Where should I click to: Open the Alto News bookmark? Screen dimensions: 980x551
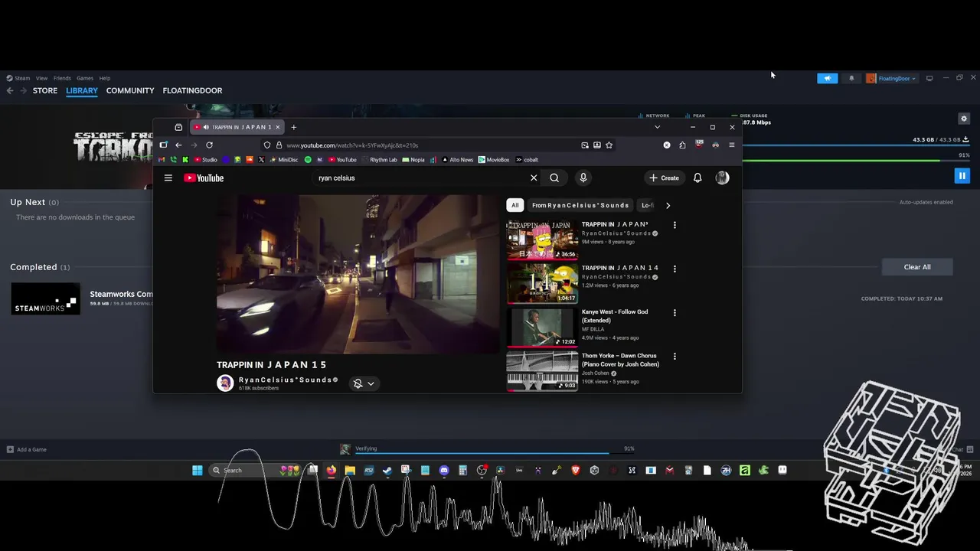[457, 160]
